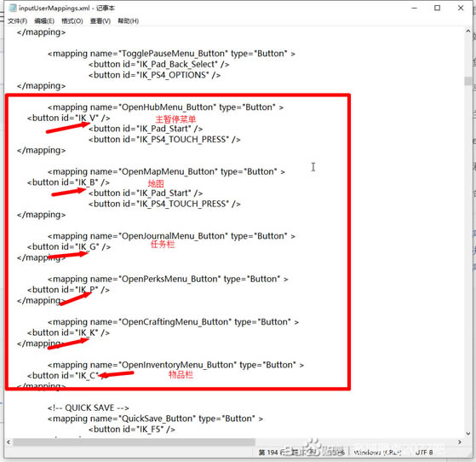Click the horizontal scrollbar thumb
476x462 pixels.
tap(134, 442)
